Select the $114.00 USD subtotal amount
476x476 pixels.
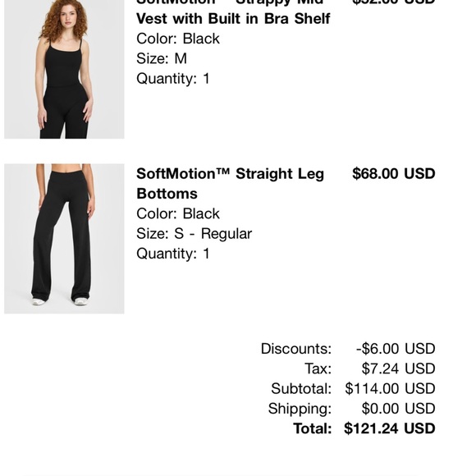(x=390, y=388)
